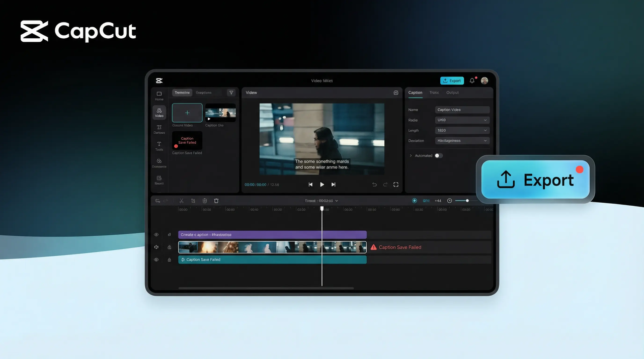
Task: Select the Tools icon in the sidebar
Action: tap(159, 146)
